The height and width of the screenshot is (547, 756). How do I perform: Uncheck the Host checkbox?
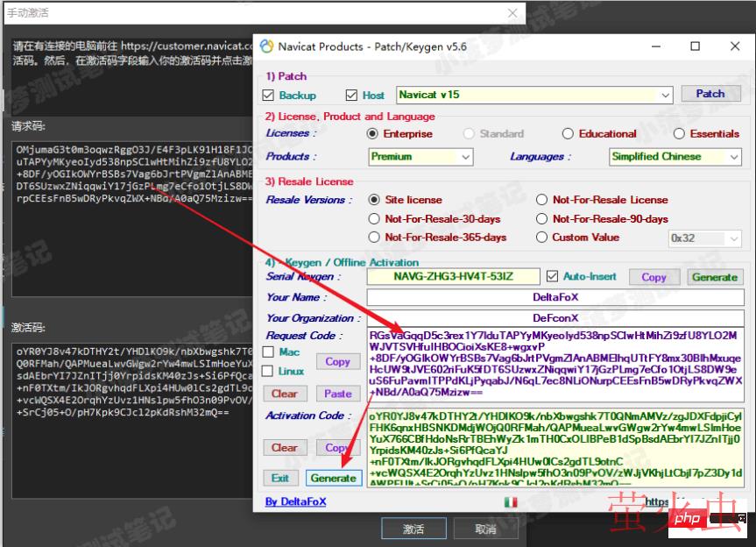click(352, 95)
